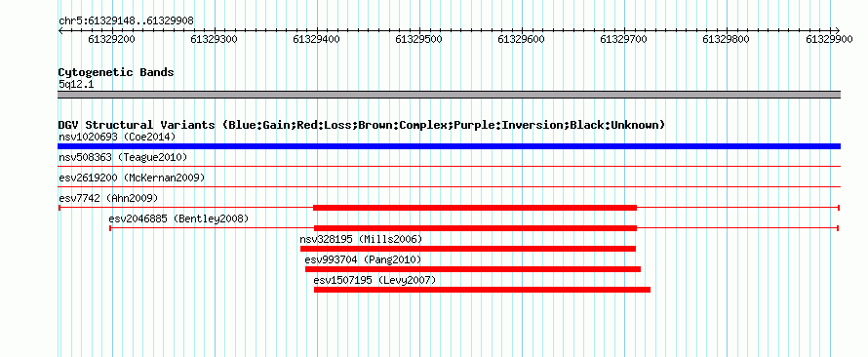Click ruler position 61329700
This screenshot has height=357, width=868.
[624, 39]
